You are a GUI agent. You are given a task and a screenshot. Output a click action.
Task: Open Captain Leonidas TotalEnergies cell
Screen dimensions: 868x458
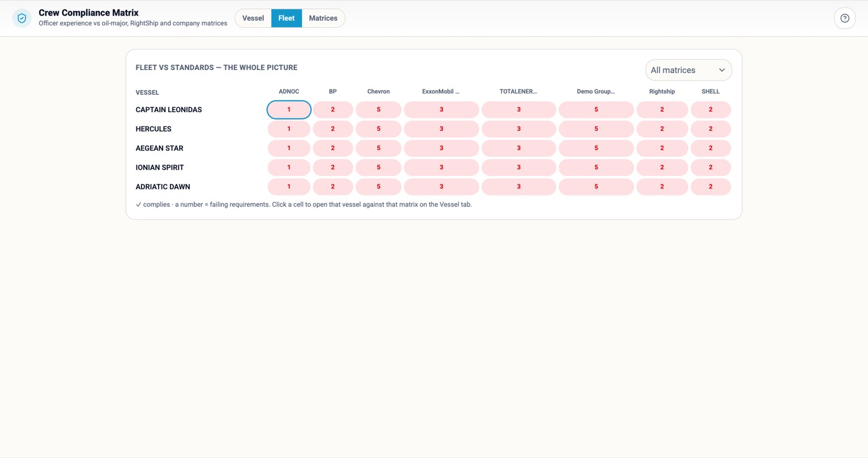[x=519, y=110]
